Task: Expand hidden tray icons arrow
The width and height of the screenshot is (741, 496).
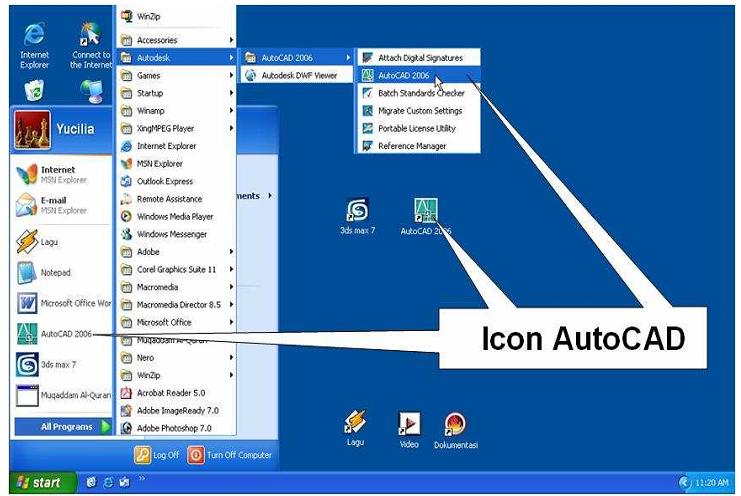Action: tap(684, 482)
